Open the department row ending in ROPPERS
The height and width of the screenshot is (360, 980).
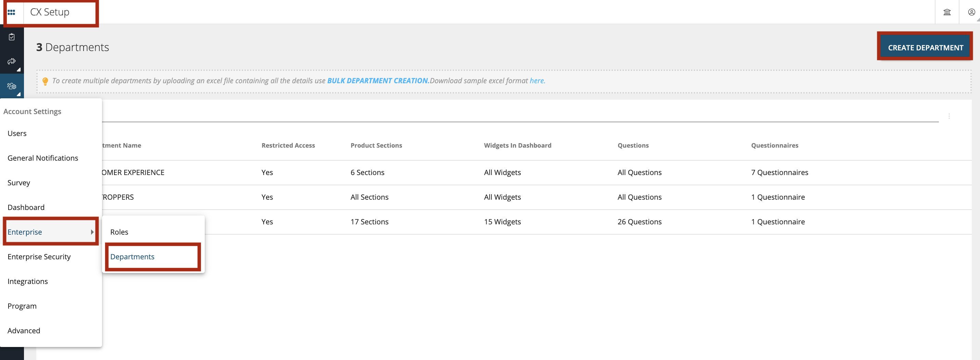tap(537, 197)
